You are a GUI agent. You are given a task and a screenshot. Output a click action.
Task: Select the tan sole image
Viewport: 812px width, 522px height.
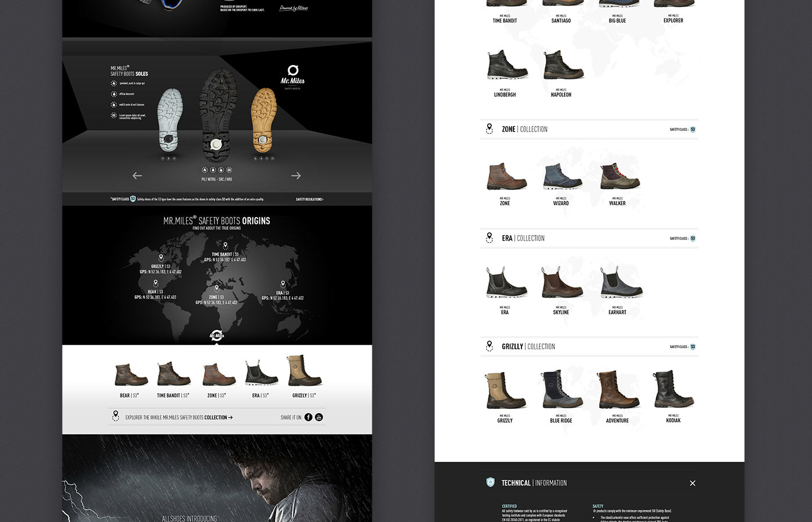pyautogui.click(x=264, y=119)
